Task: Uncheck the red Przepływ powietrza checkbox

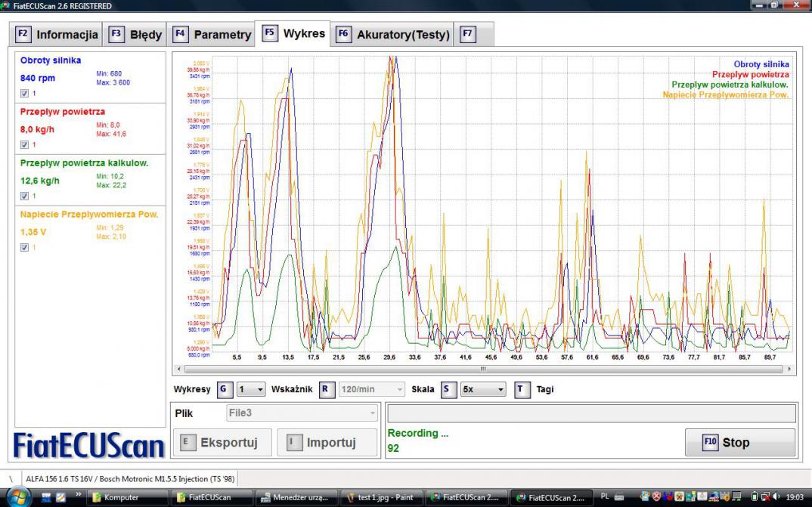Action: [x=24, y=145]
